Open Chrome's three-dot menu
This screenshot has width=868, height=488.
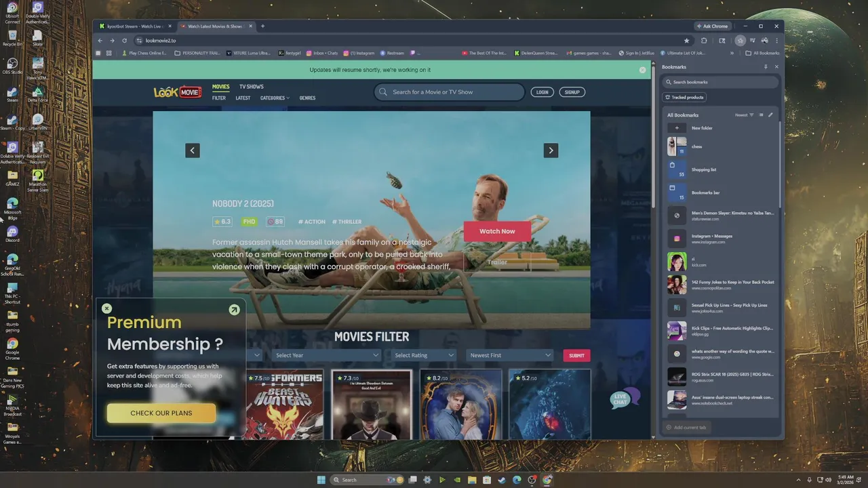(x=776, y=41)
